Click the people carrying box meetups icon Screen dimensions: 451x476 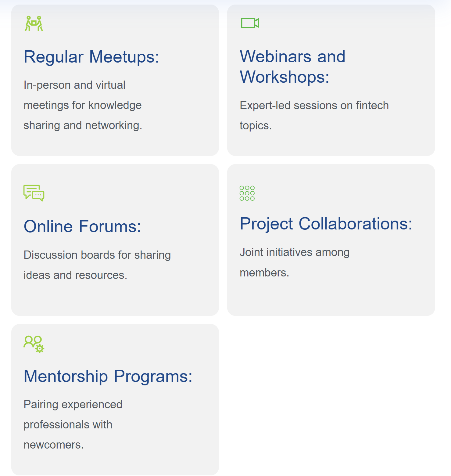pyautogui.click(x=34, y=23)
